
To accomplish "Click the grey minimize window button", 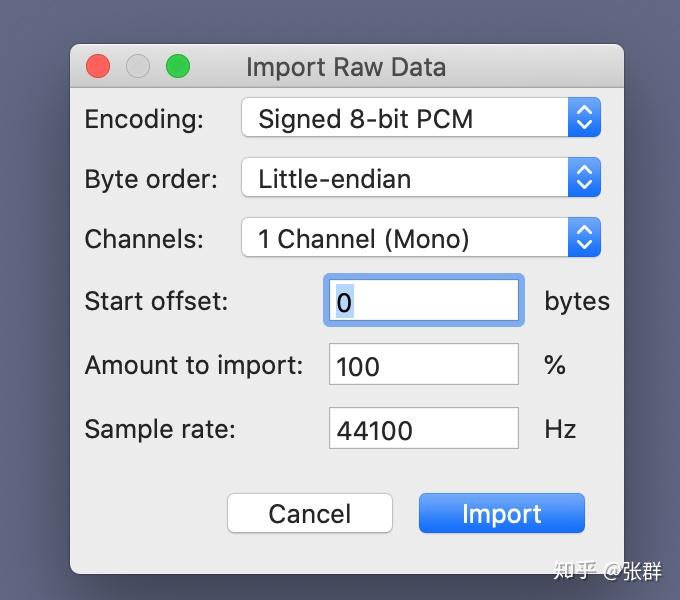I will [138, 67].
